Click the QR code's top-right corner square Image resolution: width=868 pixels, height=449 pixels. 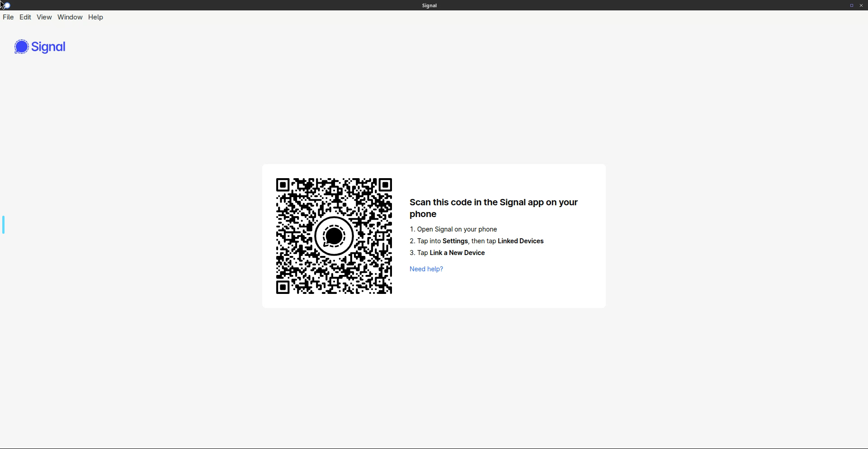[385, 185]
